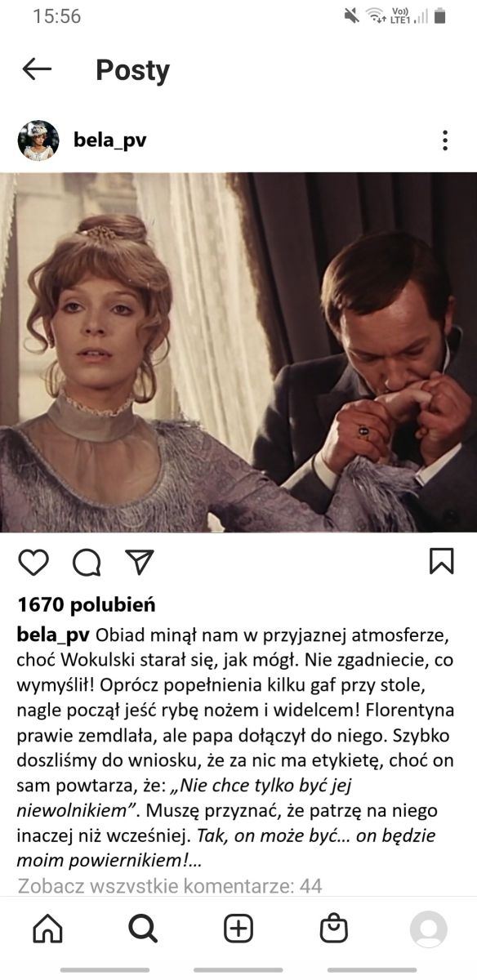Open Zobacz wszystkie komentarze: 44

click(x=170, y=885)
